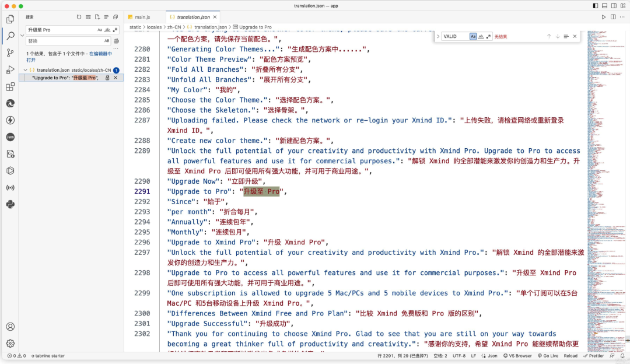
Task: Collapse translation.json results group
Action: [x=25, y=70]
